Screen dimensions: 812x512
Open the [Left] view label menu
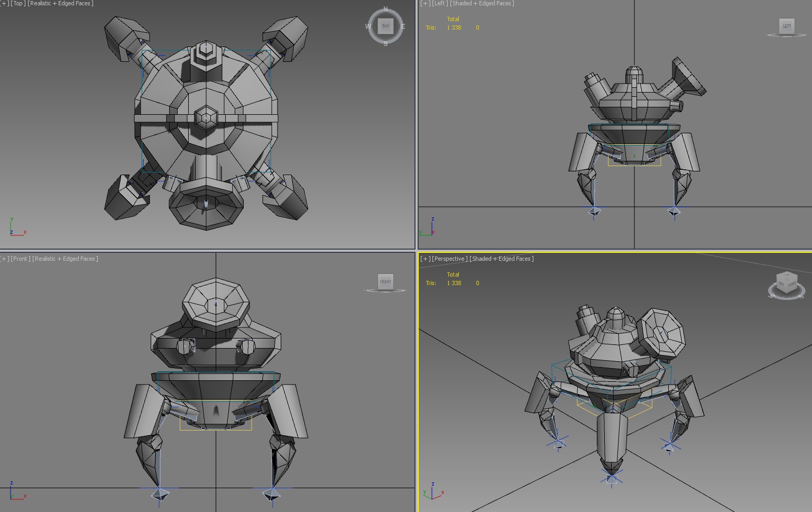pyautogui.click(x=440, y=3)
